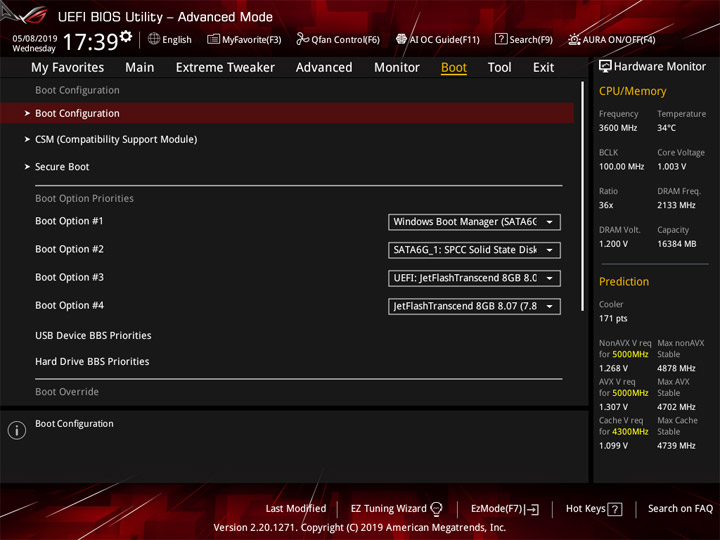Click the Boot Option #3 label
Screen dimensions: 720x540
(x=69, y=277)
